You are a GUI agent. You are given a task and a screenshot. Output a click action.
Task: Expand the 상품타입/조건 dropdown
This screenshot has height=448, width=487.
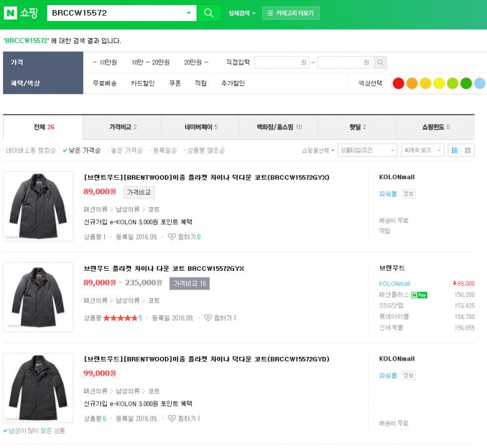[x=367, y=150]
